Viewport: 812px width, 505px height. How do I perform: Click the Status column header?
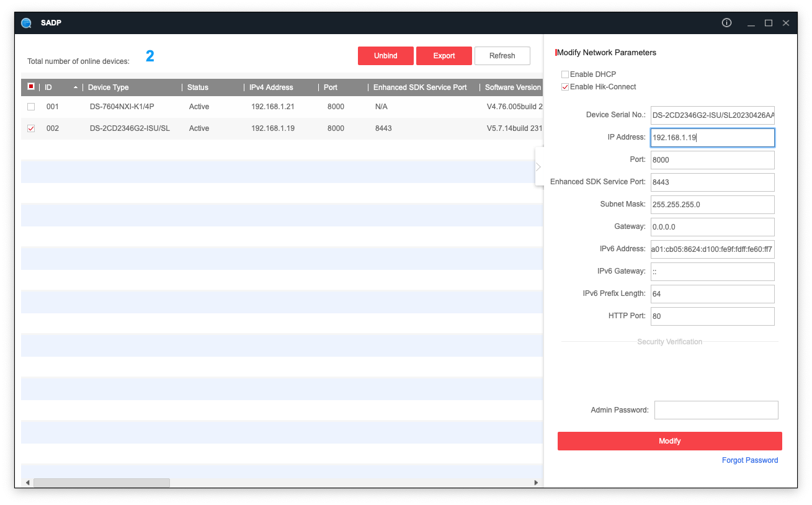click(x=198, y=87)
